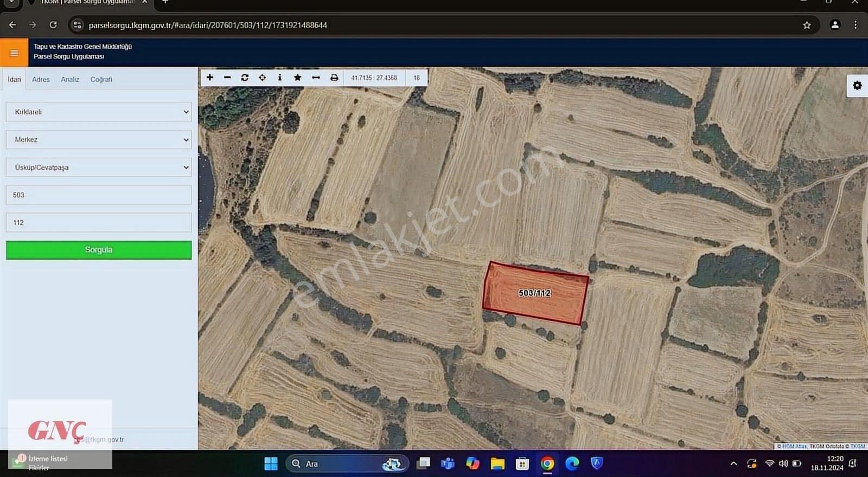Image resolution: width=868 pixels, height=477 pixels.
Task: Click the browser address bar URL
Action: [208, 25]
